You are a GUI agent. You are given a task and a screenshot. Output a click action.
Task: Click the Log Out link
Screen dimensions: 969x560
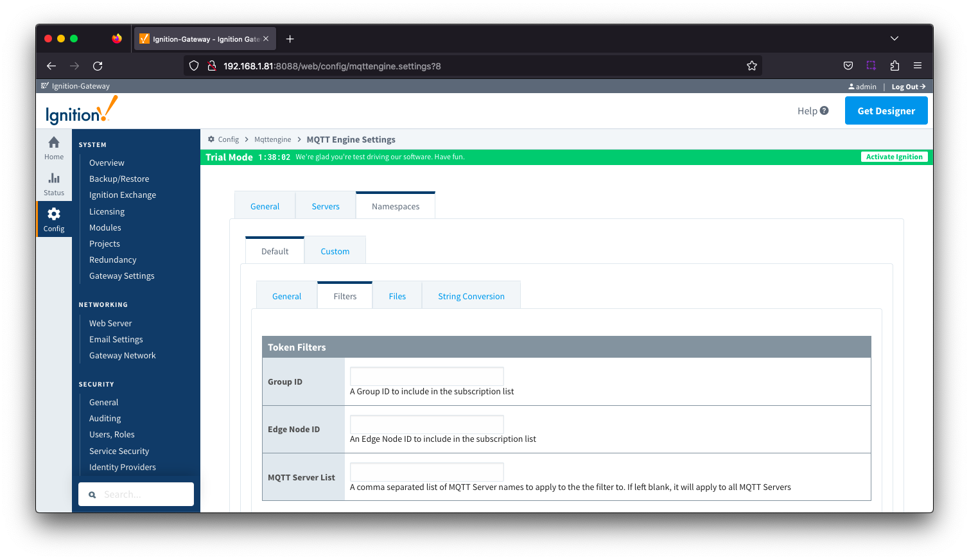[x=908, y=87]
